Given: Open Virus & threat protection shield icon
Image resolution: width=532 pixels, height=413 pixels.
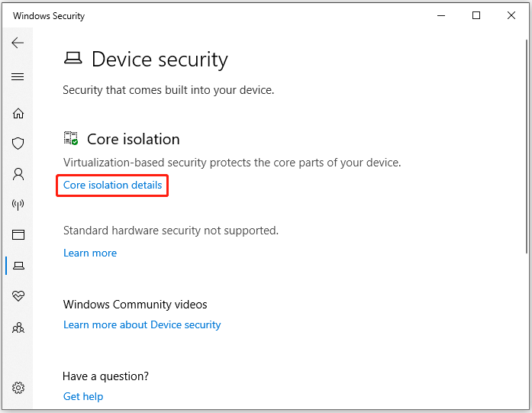Looking at the screenshot, I should 18,144.
